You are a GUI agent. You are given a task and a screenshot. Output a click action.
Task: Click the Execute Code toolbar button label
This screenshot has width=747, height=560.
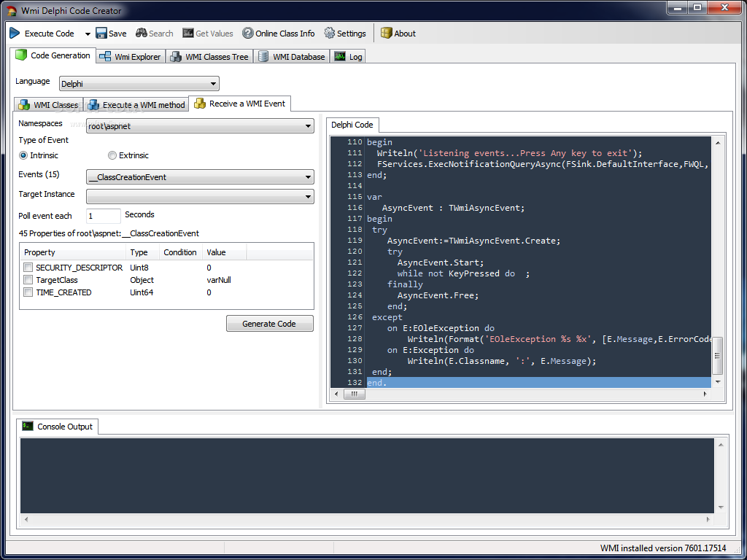pos(50,34)
